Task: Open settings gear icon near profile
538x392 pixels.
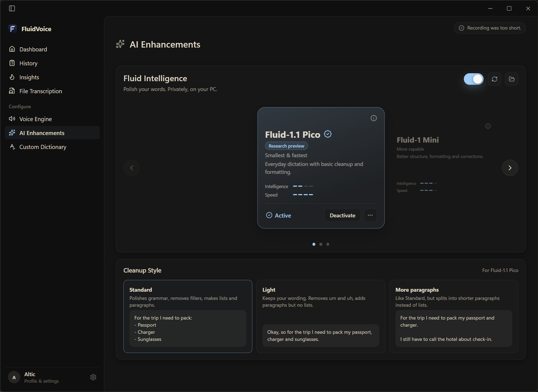Action: point(93,377)
